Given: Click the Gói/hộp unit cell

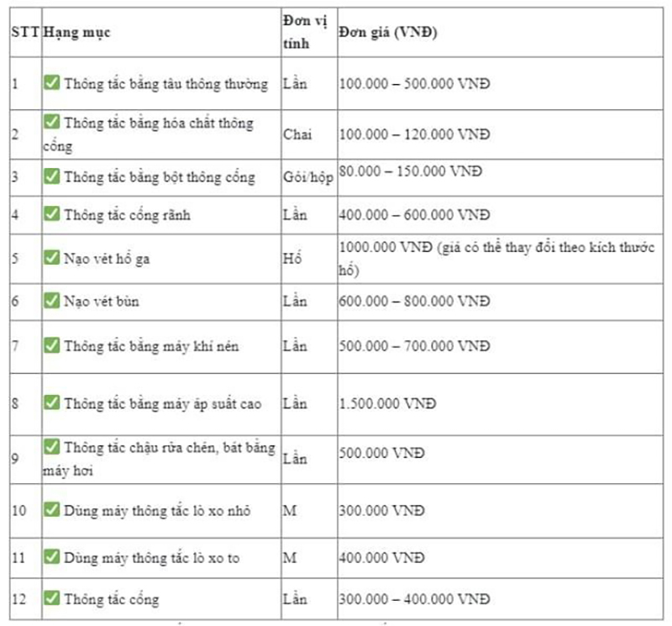Looking at the screenshot, I should (308, 176).
